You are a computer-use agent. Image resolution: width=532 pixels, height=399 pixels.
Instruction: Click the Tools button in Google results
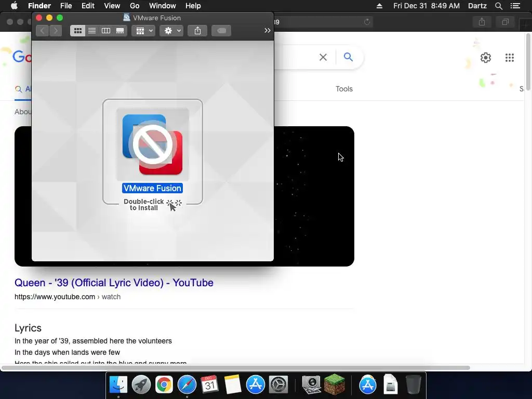click(344, 89)
